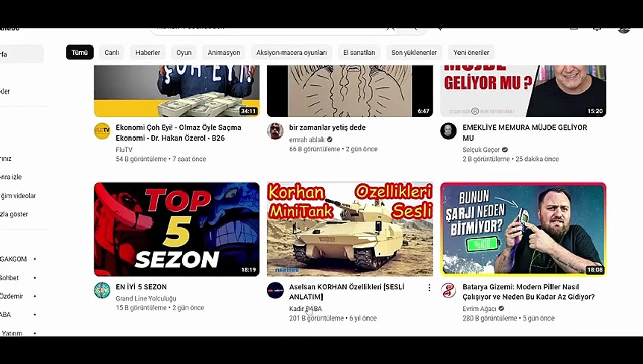Click '201 B görüntüleme • 6 yıl önce' text
The width and height of the screenshot is (643, 364).
(333, 318)
